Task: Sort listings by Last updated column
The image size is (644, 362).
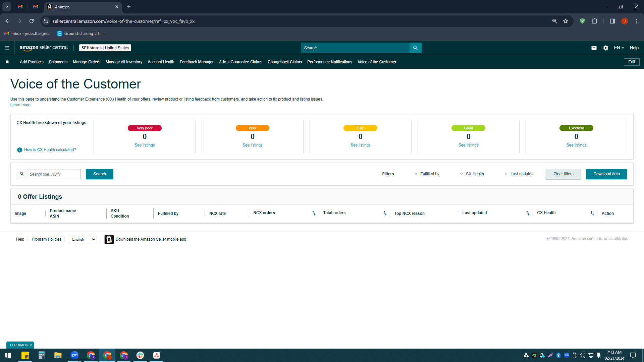Action: click(x=528, y=214)
